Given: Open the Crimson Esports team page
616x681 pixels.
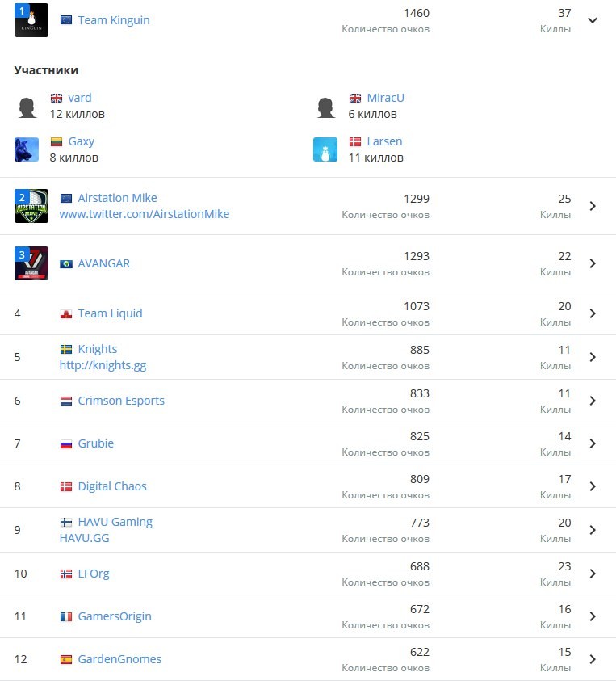Looking at the screenshot, I should 121,401.
